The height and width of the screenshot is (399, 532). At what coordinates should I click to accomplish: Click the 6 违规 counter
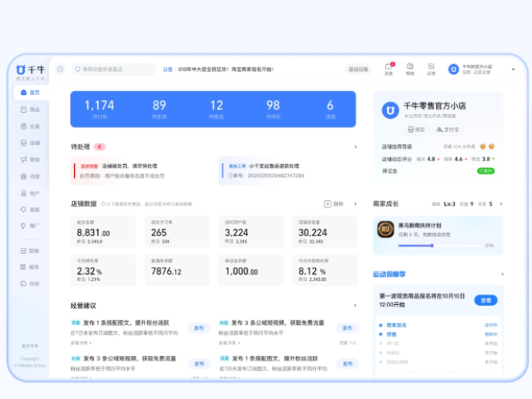[330, 109]
